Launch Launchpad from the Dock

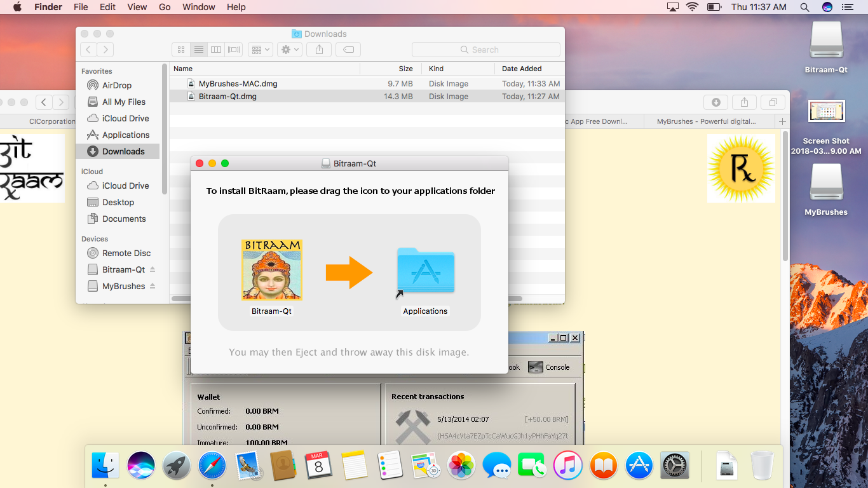pos(177,466)
